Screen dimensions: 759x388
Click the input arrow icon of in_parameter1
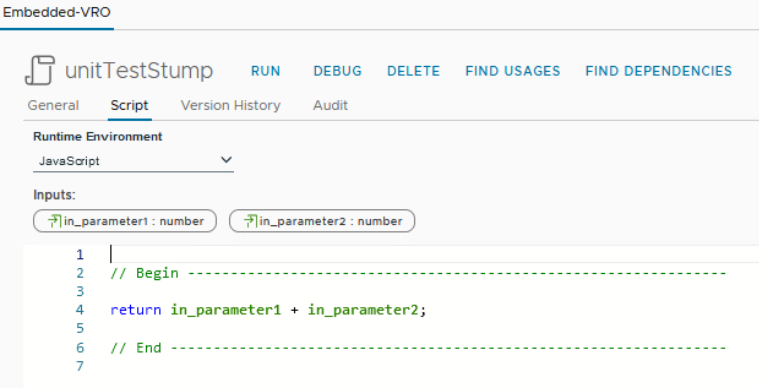[55, 221]
